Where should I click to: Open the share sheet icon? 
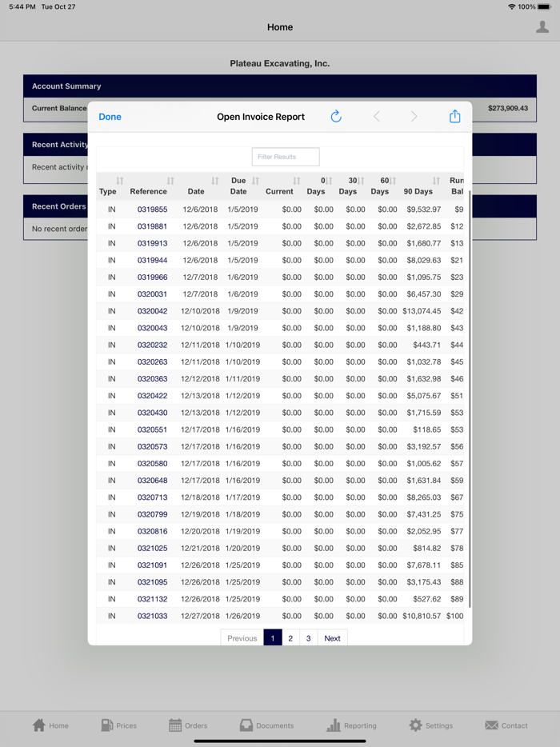[x=454, y=116]
